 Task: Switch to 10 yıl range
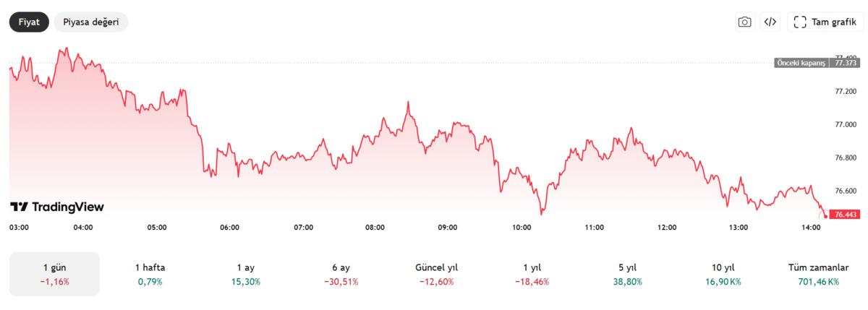coord(722,274)
